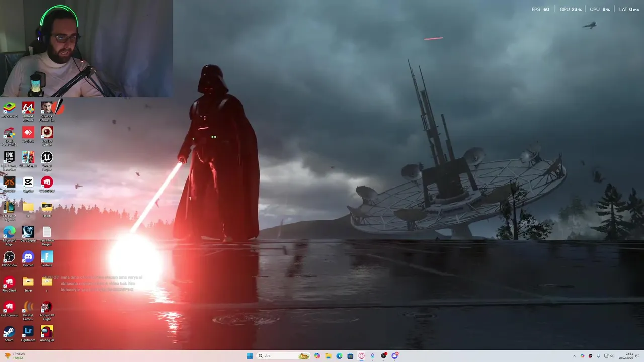Viewport: 644px width, 362px height.
Task: Click the taskbar Ara search box
Action: click(283, 356)
